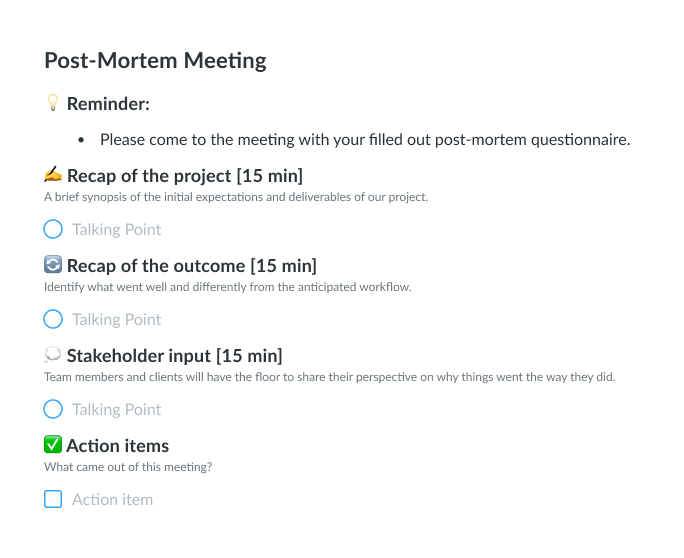Check the stakeholder input talking point circle
This screenshot has height=558, width=684.
(x=53, y=409)
